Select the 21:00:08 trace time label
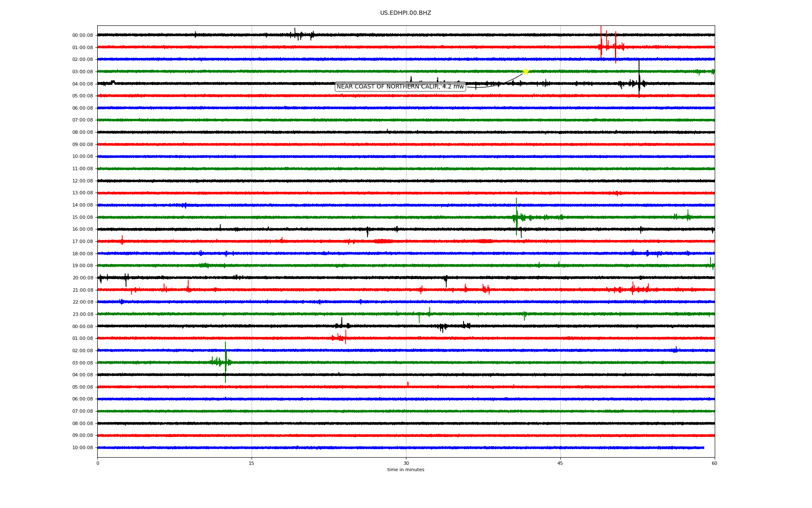The image size is (812, 508). pyautogui.click(x=82, y=290)
